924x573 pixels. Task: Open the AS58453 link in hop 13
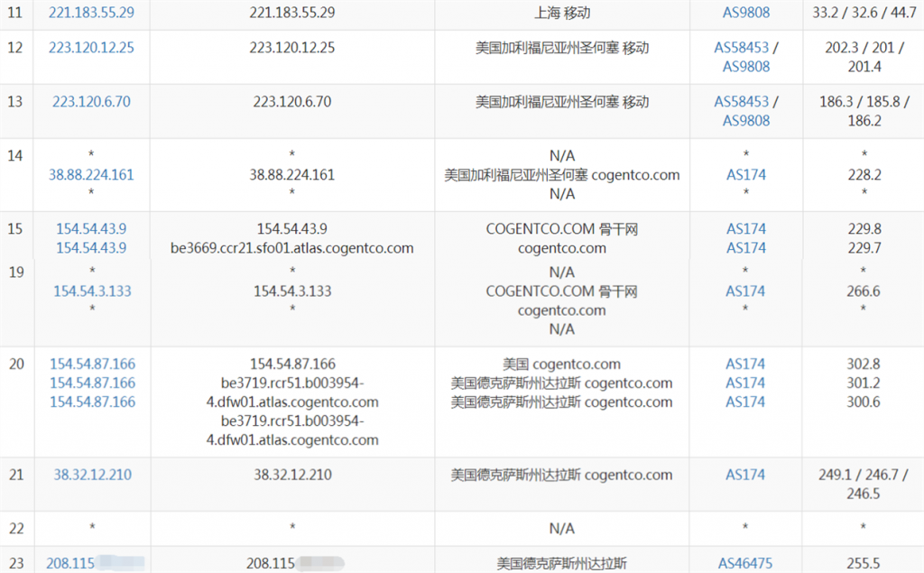[x=742, y=102]
